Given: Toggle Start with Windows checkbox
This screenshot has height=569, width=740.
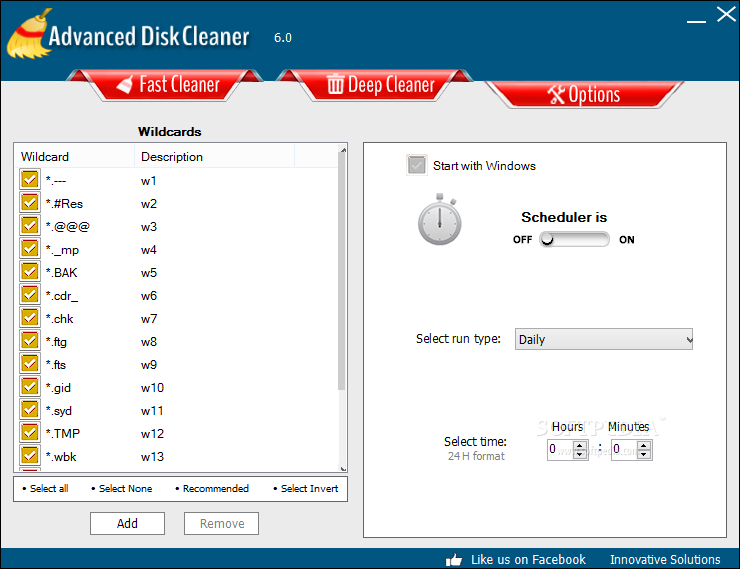Looking at the screenshot, I should click(x=417, y=165).
